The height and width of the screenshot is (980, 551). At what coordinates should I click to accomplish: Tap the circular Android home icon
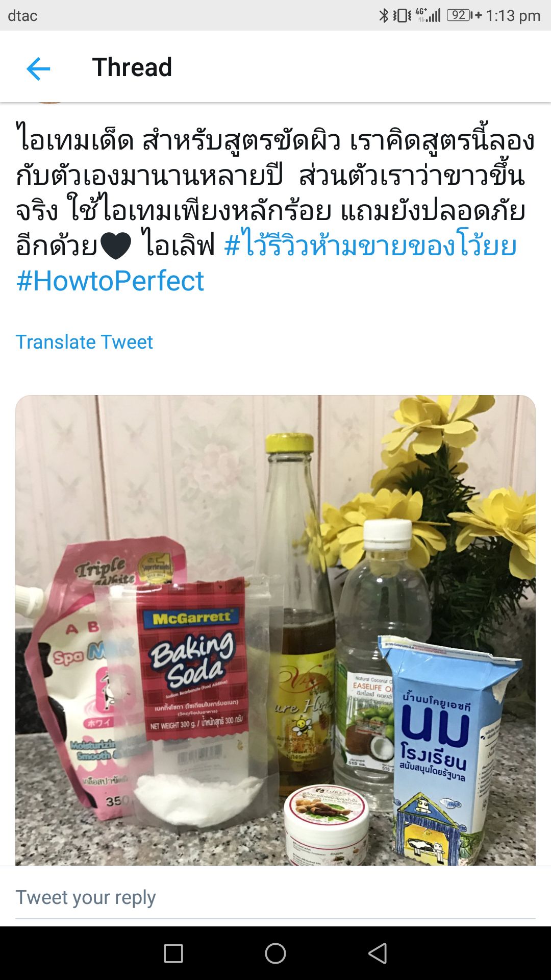[x=275, y=953]
